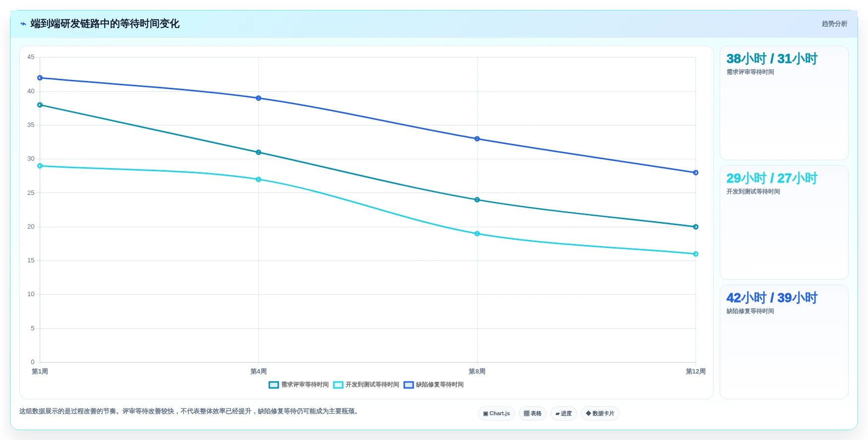
Task: Click the 需求评审 data point at 第4周 (31)
Action: pyautogui.click(x=258, y=152)
